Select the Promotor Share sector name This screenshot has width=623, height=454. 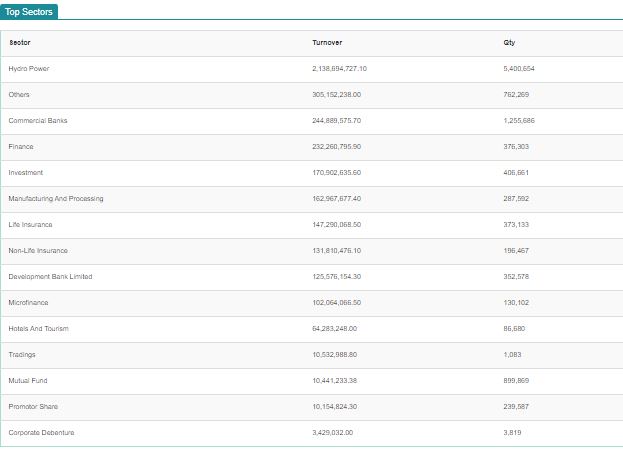pos(33,406)
